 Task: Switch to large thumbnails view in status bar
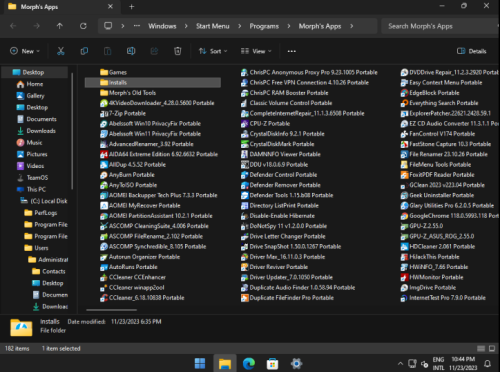click(x=492, y=349)
